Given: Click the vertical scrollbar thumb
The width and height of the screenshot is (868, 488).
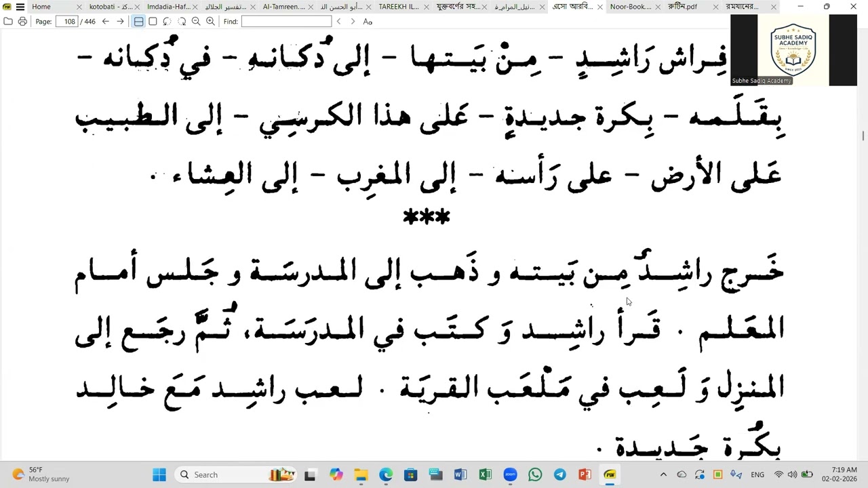Looking at the screenshot, I should (x=863, y=136).
